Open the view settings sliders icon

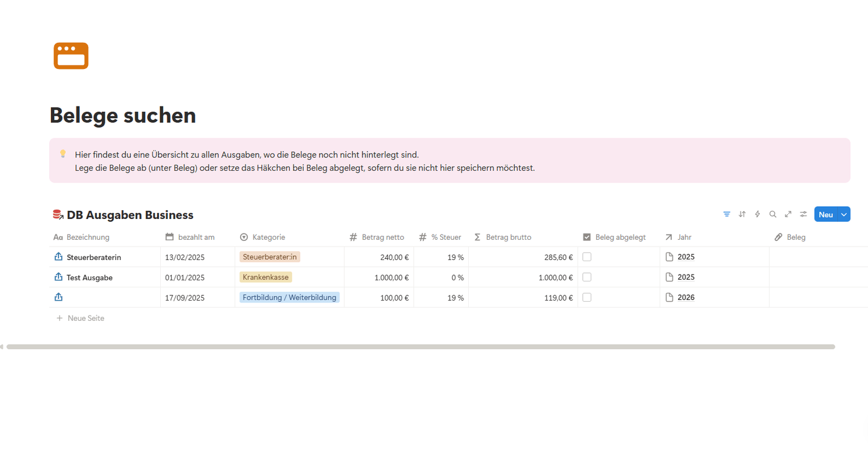[x=803, y=214]
